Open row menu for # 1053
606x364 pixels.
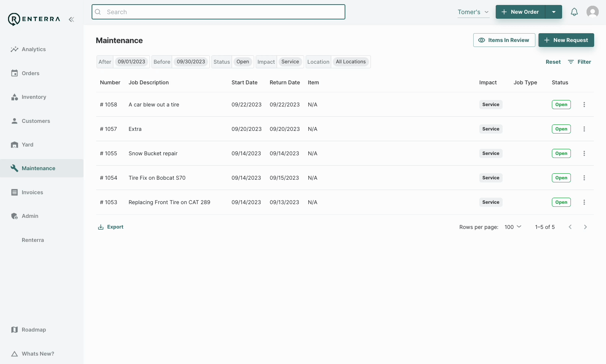[584, 202]
